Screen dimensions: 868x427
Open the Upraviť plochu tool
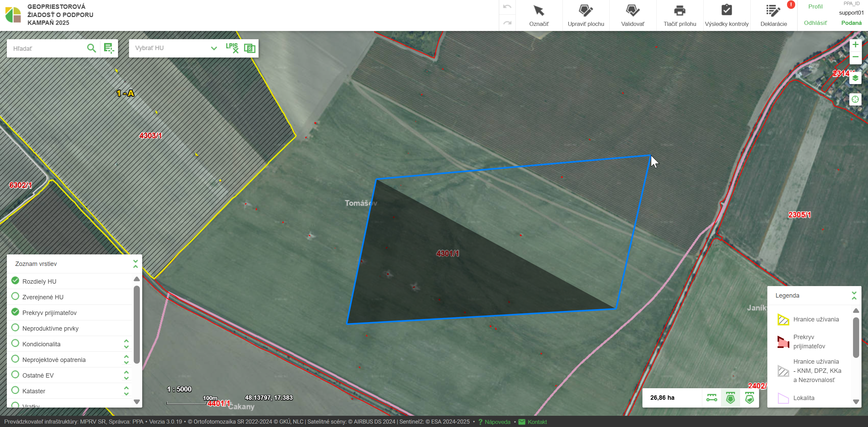[x=586, y=15]
